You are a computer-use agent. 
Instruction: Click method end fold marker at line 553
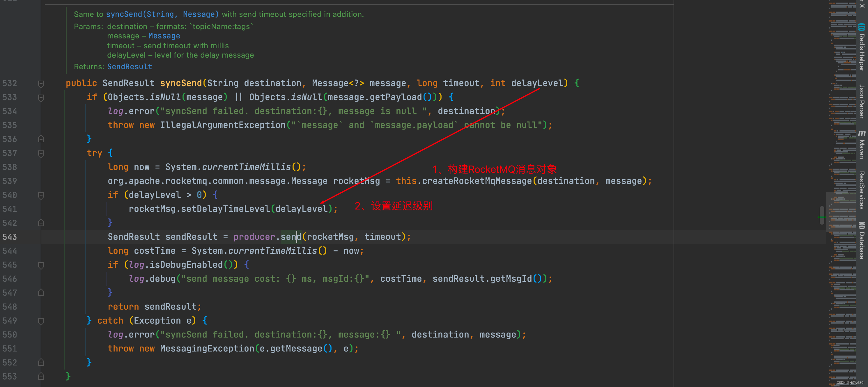pyautogui.click(x=41, y=377)
